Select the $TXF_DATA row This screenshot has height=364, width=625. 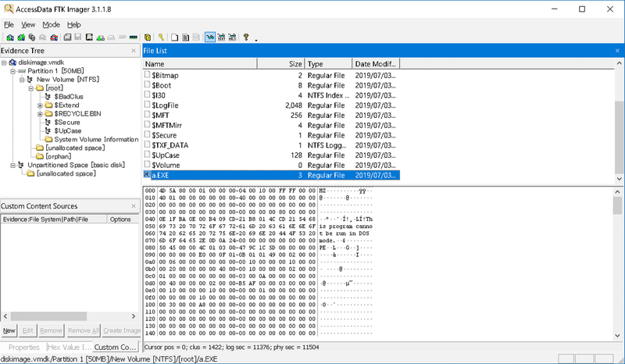(x=271, y=145)
